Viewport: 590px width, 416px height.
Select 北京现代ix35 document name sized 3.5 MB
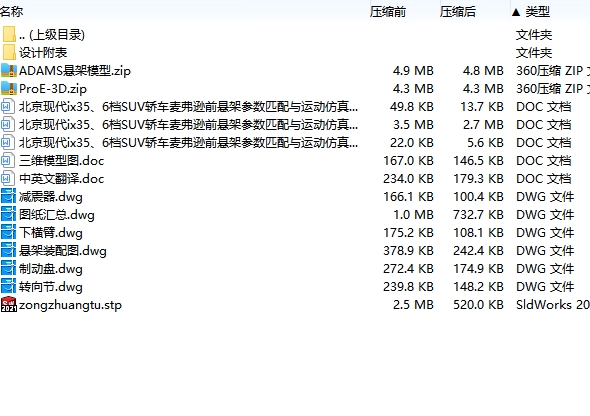coord(188,125)
